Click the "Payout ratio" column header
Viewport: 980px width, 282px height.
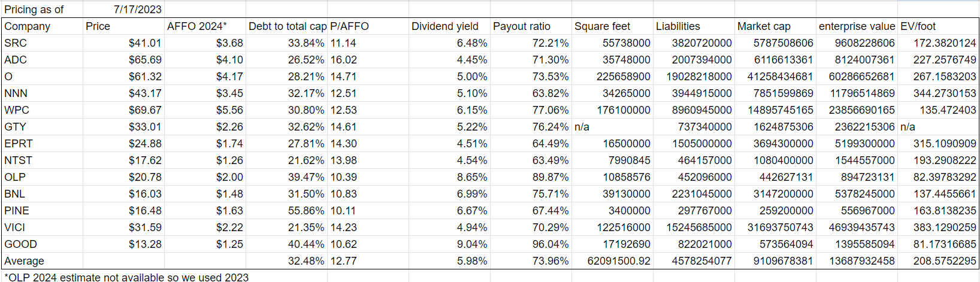pos(522,26)
